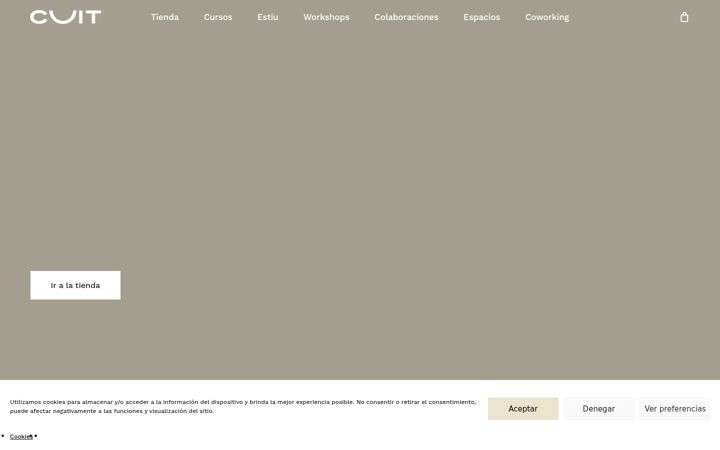Click the CUIT logo

(x=66, y=17)
